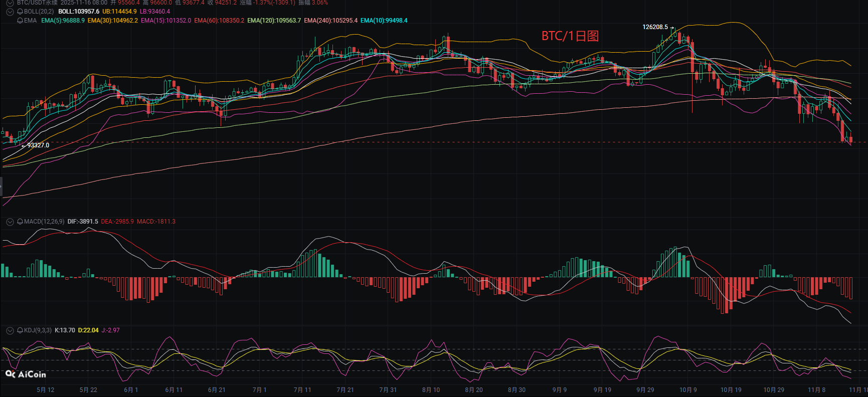
Task: Click the 10月 9 date on time axis
Action: [688, 390]
